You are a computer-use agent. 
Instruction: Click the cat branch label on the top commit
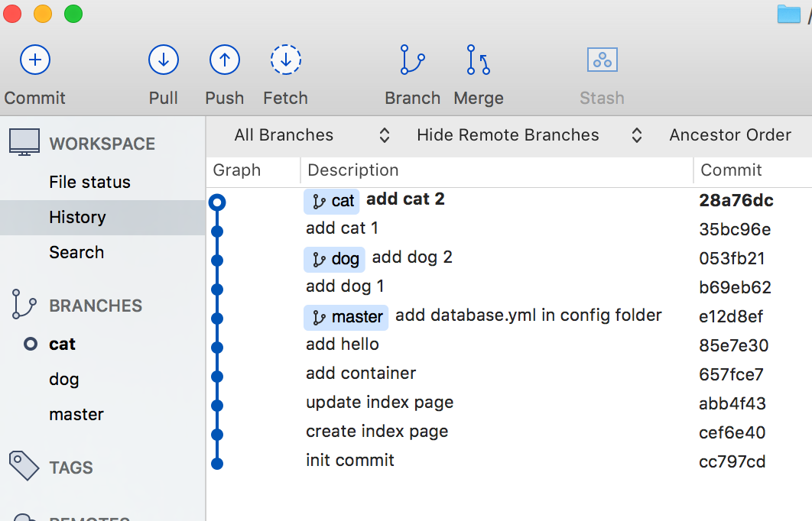(x=331, y=201)
